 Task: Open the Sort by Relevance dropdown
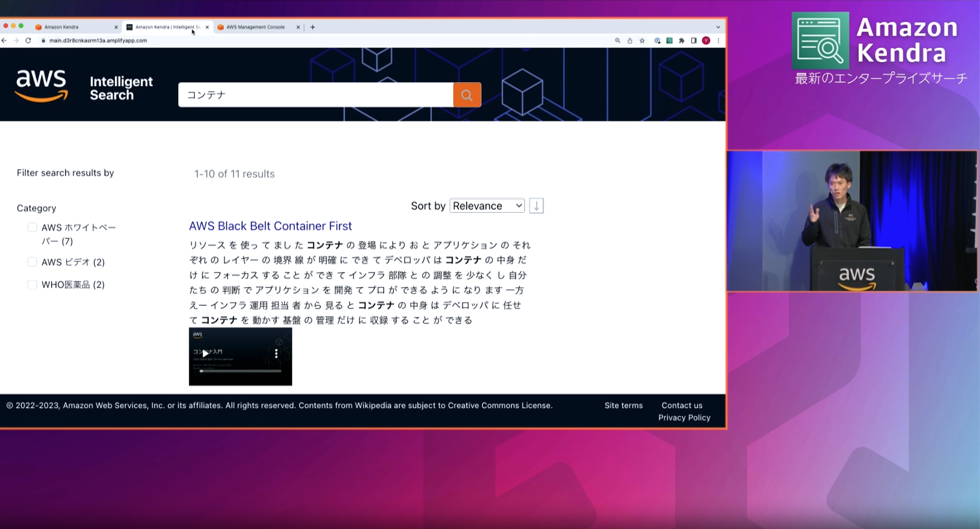487,206
